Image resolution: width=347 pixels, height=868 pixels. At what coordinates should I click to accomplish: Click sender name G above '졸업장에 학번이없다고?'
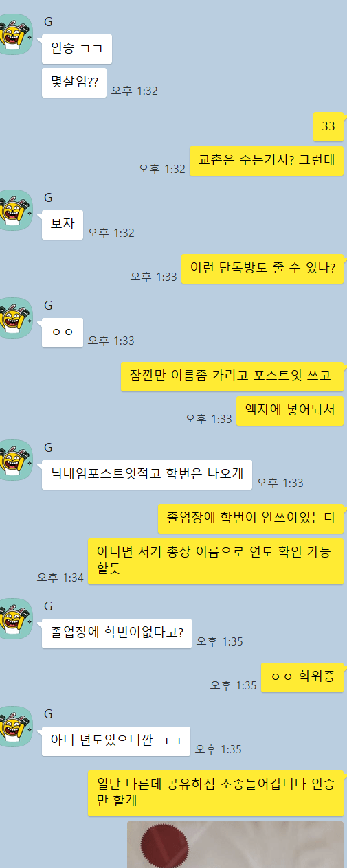[x=48, y=606]
